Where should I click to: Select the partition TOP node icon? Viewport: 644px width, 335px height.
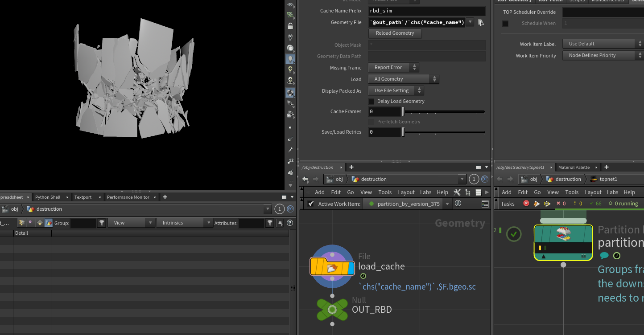[x=563, y=242]
